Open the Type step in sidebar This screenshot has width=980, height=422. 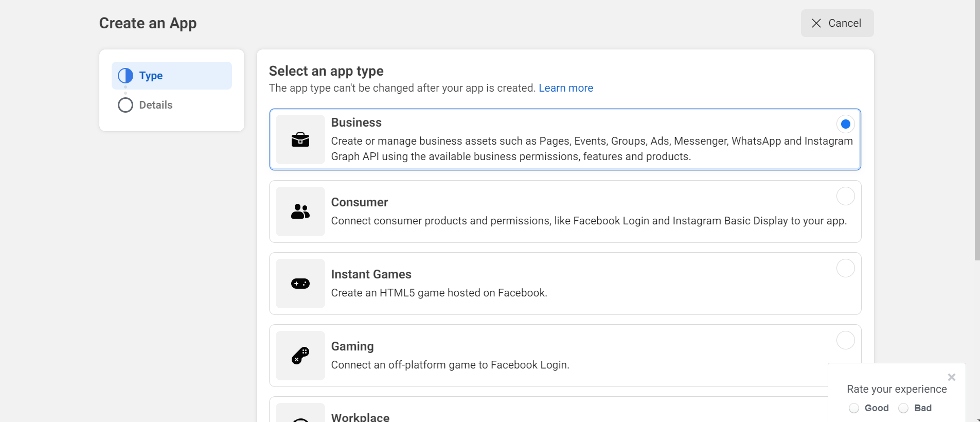[172, 76]
